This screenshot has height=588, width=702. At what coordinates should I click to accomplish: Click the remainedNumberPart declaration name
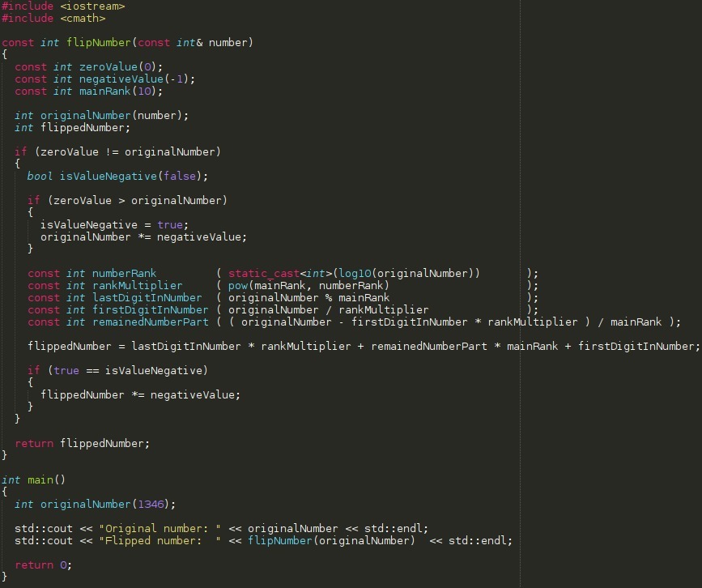click(150, 322)
